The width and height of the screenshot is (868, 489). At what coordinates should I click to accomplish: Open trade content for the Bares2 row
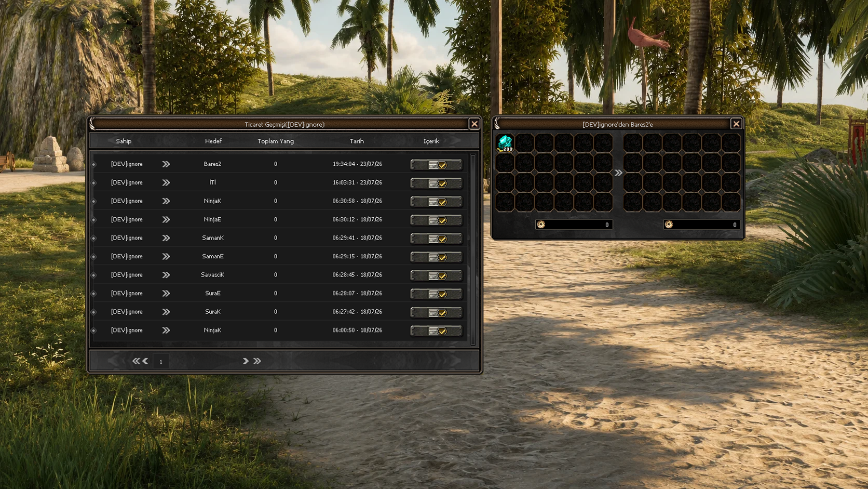point(436,165)
